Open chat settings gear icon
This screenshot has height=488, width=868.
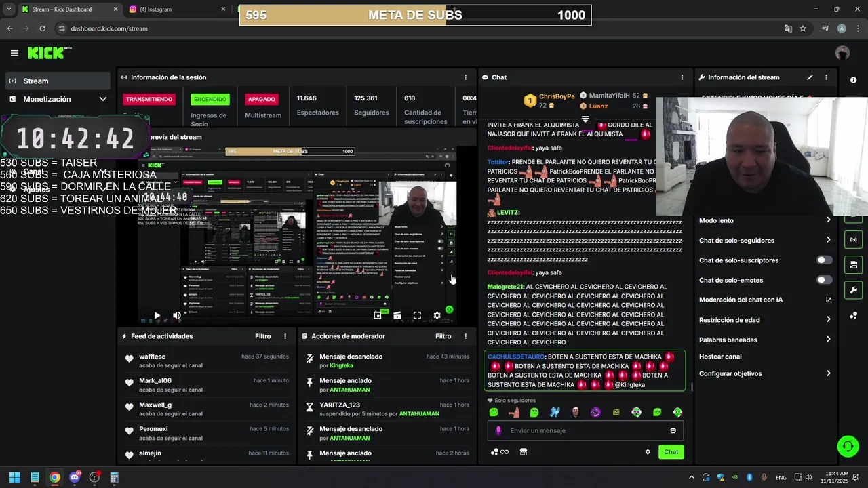[x=648, y=452]
